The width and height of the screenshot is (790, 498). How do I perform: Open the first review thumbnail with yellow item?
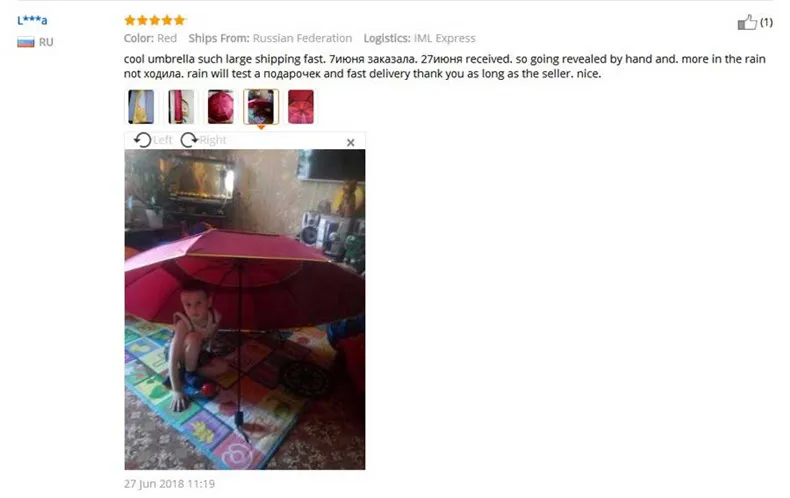pyautogui.click(x=141, y=107)
